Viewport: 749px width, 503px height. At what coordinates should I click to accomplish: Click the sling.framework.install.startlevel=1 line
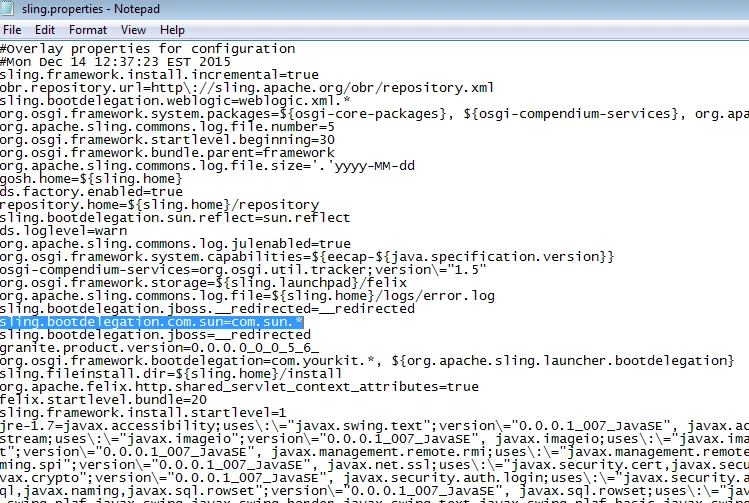pos(143,413)
